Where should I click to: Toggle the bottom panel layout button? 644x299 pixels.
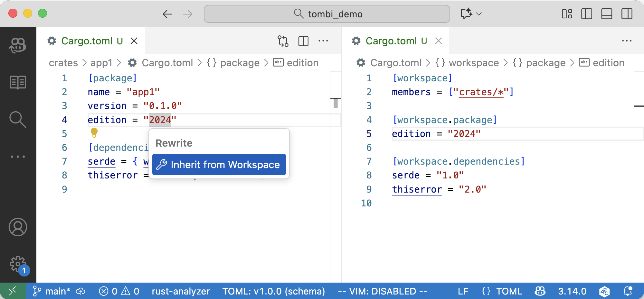[x=607, y=14]
